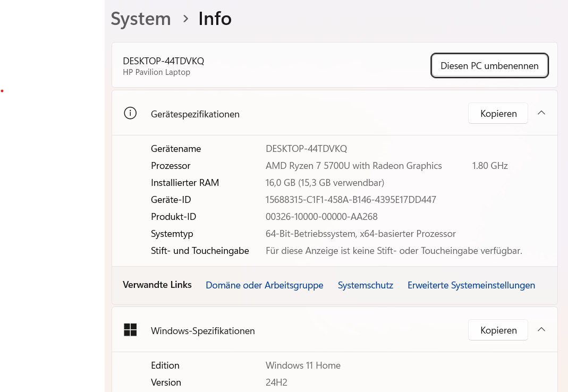
Task: Click the Gerätename label
Action: coord(176,149)
